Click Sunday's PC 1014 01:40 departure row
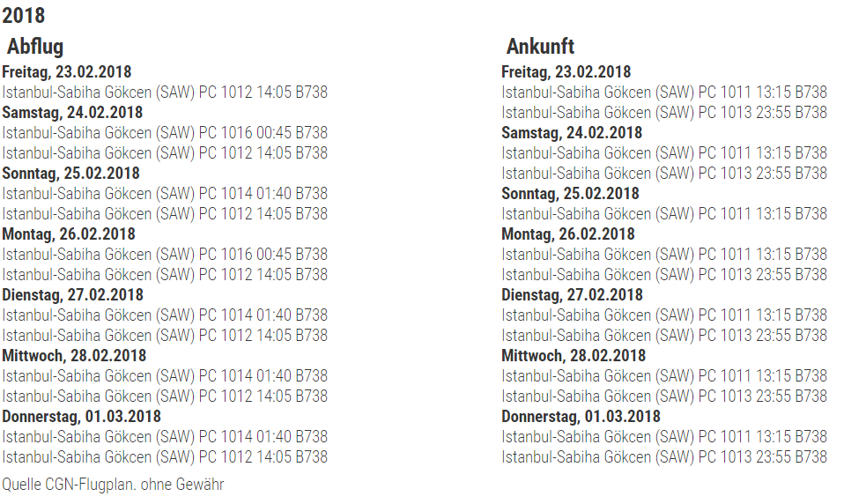844x504 pixels. pos(165,193)
